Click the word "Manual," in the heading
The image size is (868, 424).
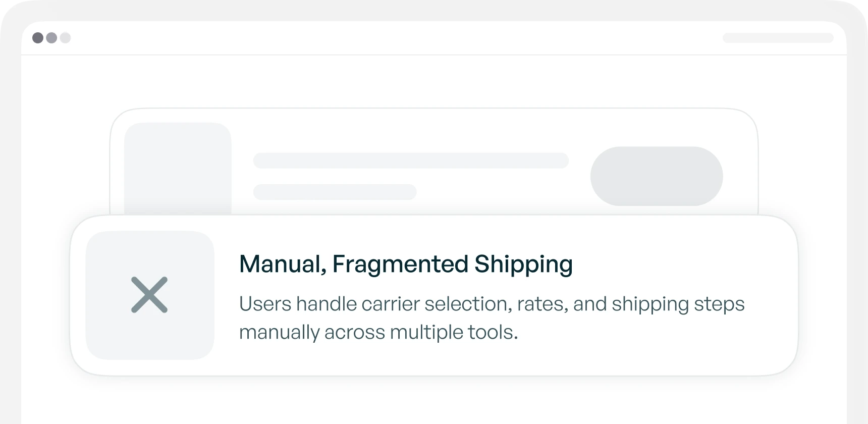pos(283,264)
